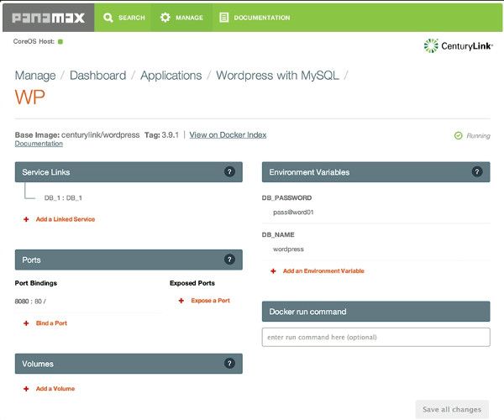Click the 8080 : 80 port binding
Viewport: 504px width, 420px height.
click(x=30, y=302)
